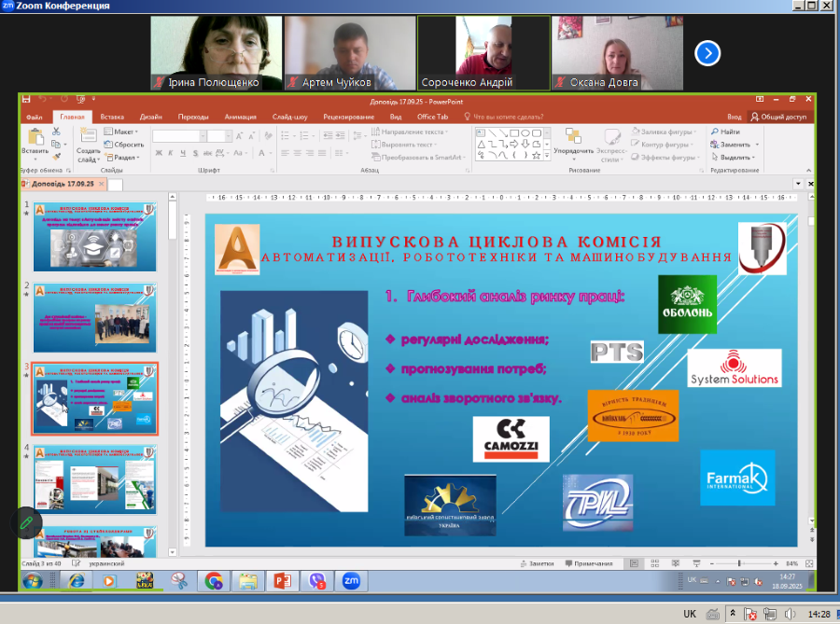Switch to the normal view mode in status bar
Screen dimensions: 840x624
[x=635, y=564]
